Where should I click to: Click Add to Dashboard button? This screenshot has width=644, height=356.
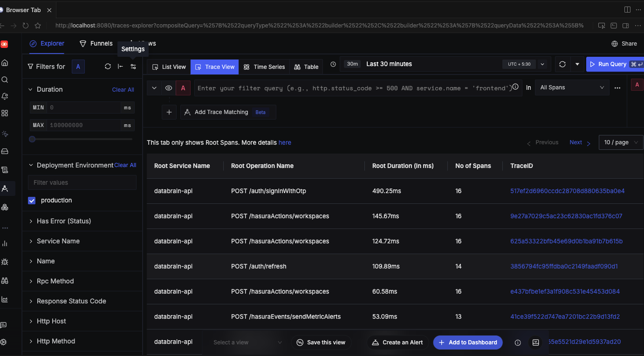point(468,343)
